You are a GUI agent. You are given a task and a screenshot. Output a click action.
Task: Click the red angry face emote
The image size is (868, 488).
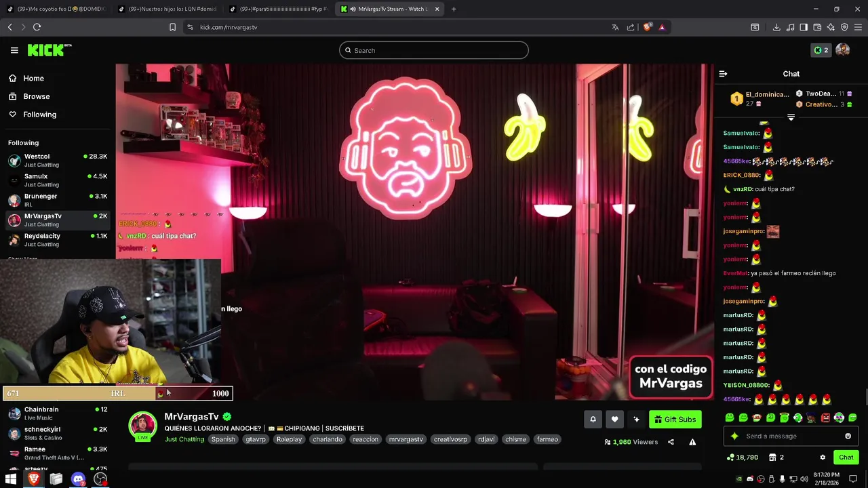click(825, 418)
